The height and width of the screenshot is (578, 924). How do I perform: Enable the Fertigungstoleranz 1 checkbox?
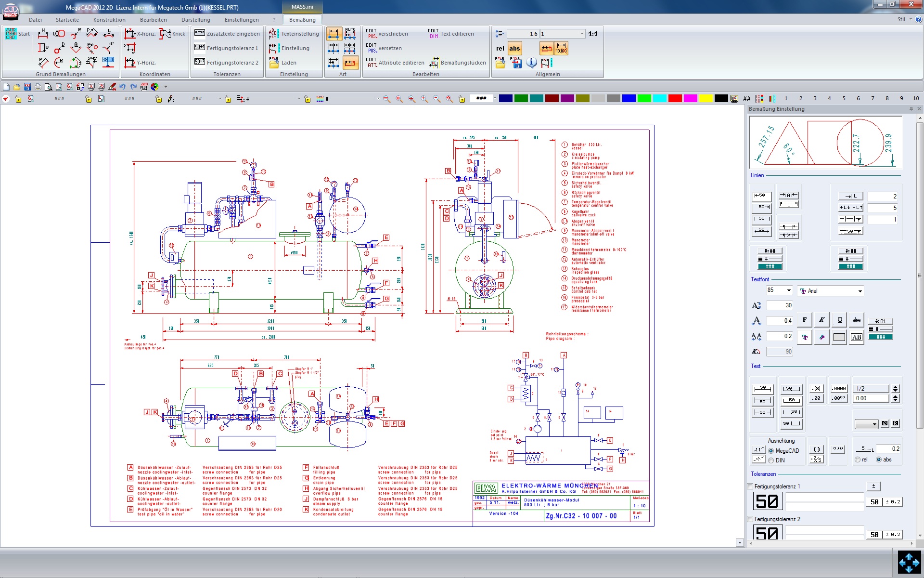750,486
